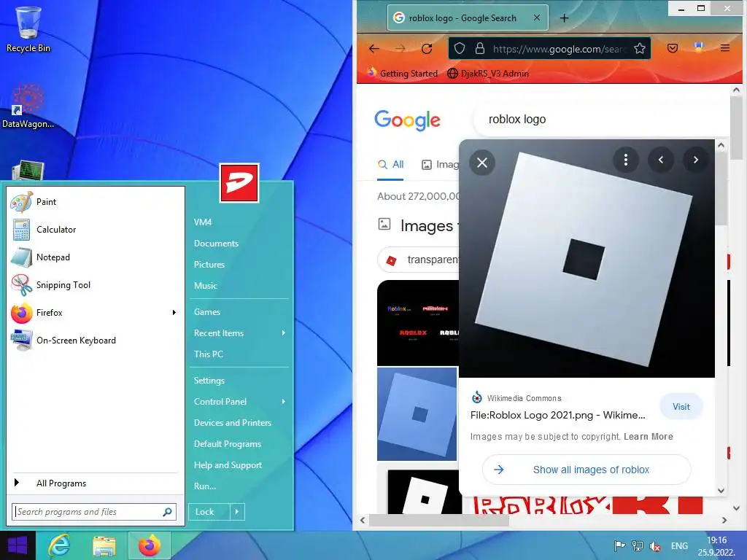747x560 pixels.
Task: Open Notepad in the Start menu
Action: click(95, 257)
